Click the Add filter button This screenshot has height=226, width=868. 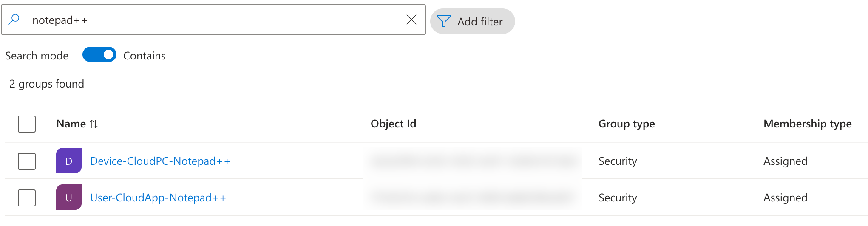472,21
